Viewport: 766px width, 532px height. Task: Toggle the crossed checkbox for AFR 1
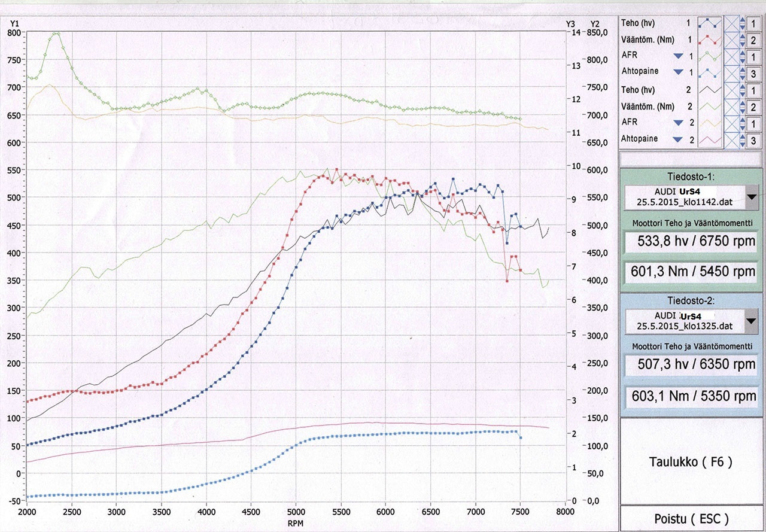pyautogui.click(x=732, y=57)
